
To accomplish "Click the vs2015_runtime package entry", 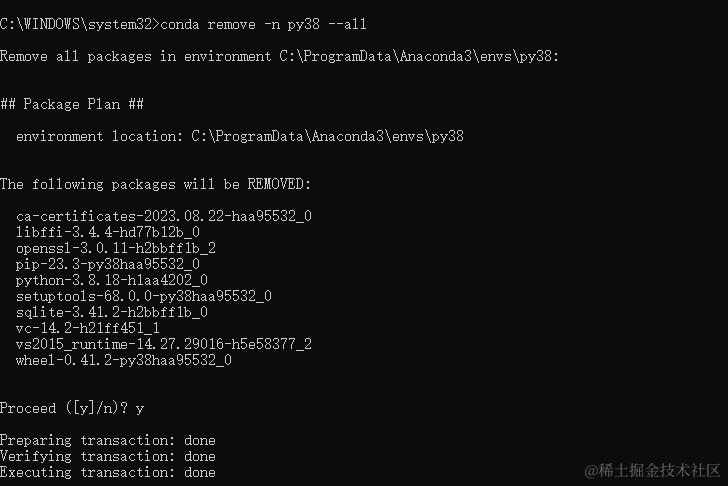I will (x=164, y=344).
